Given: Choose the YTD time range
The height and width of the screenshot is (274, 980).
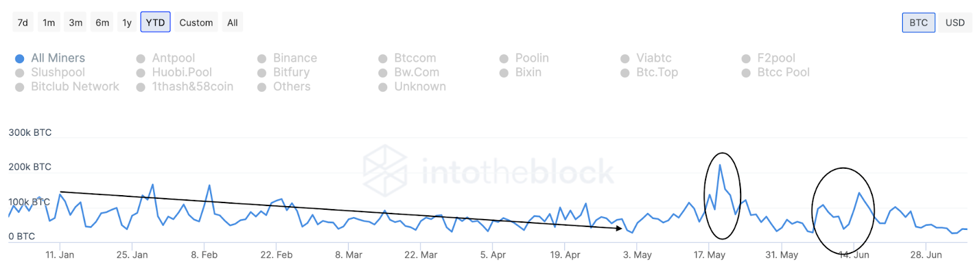Looking at the screenshot, I should point(156,23).
